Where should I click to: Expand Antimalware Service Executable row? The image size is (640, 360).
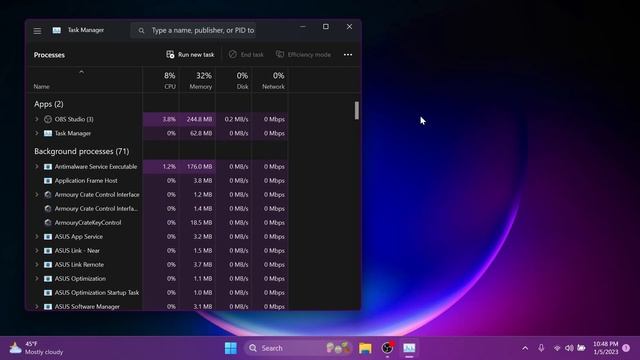37,167
